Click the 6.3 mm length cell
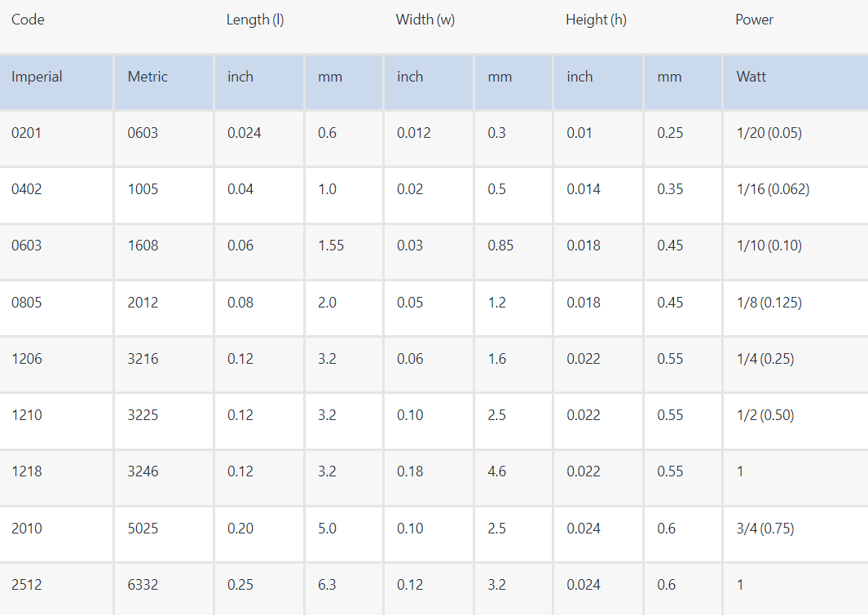The height and width of the screenshot is (615, 868). tap(327, 585)
